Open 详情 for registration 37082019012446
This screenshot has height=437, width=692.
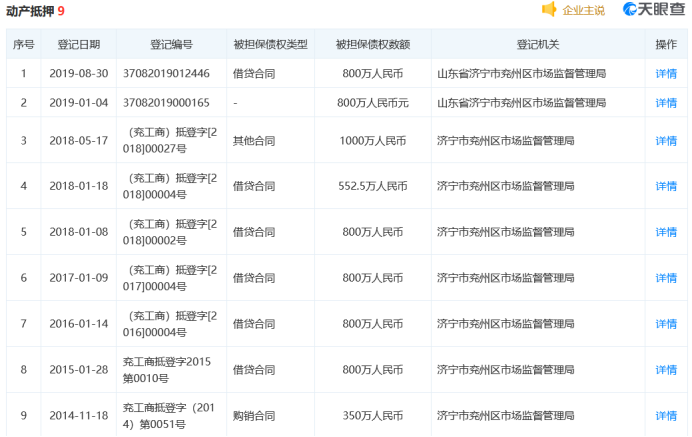(665, 74)
